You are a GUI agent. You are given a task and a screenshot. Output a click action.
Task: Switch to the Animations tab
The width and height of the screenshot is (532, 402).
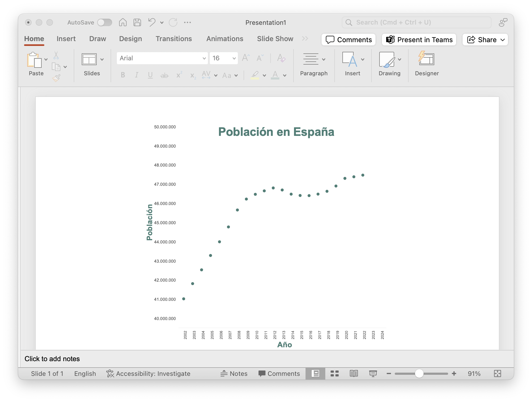(225, 39)
